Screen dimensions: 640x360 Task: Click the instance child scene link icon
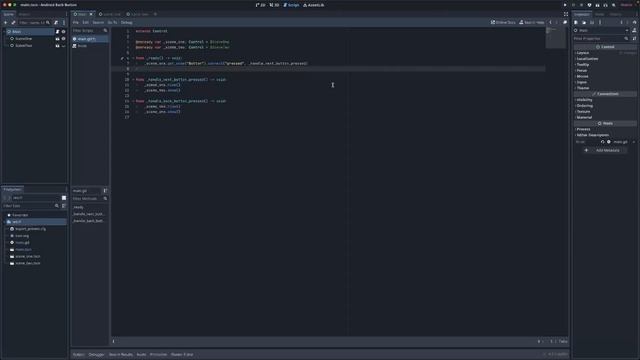click(13, 22)
